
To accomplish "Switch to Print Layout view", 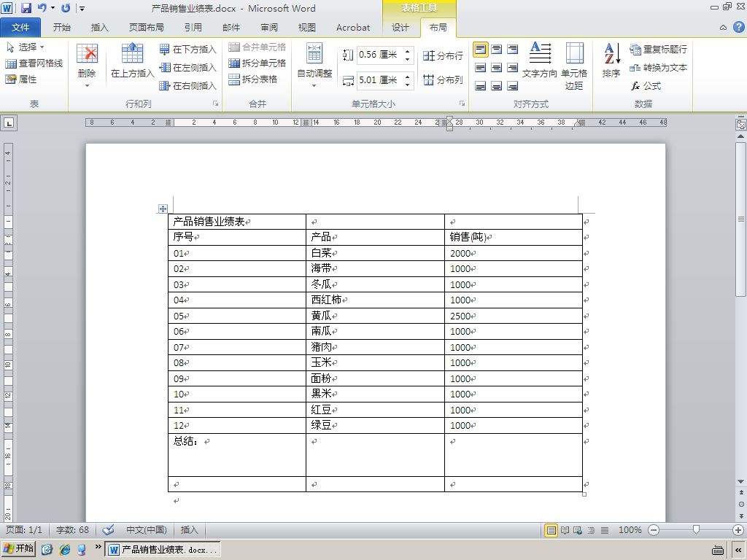I will (551, 530).
